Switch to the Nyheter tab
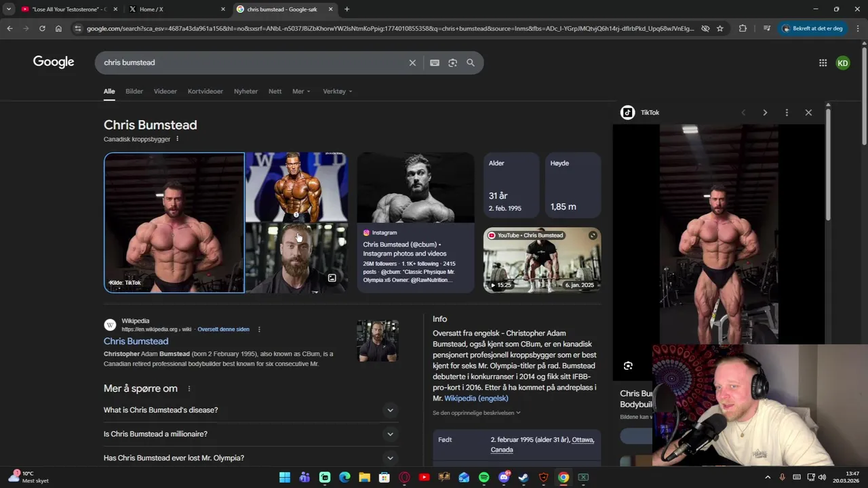This screenshot has height=488, width=868. tap(245, 91)
